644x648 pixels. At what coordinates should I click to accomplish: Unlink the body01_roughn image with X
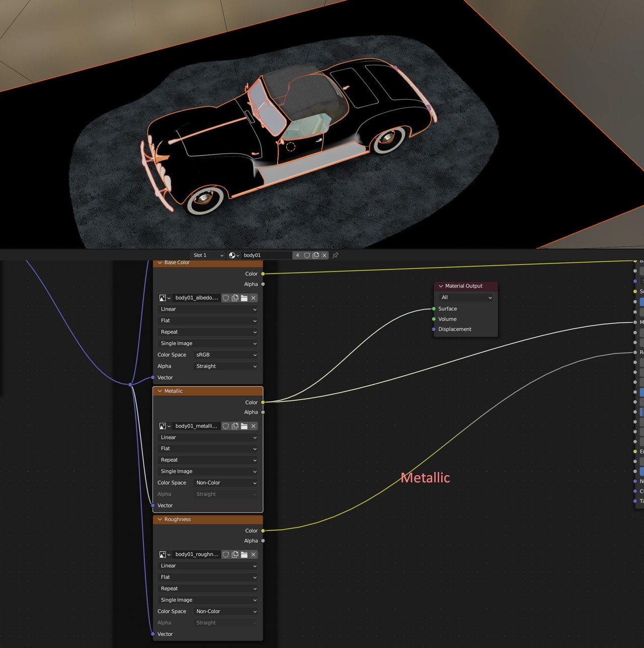pos(254,554)
